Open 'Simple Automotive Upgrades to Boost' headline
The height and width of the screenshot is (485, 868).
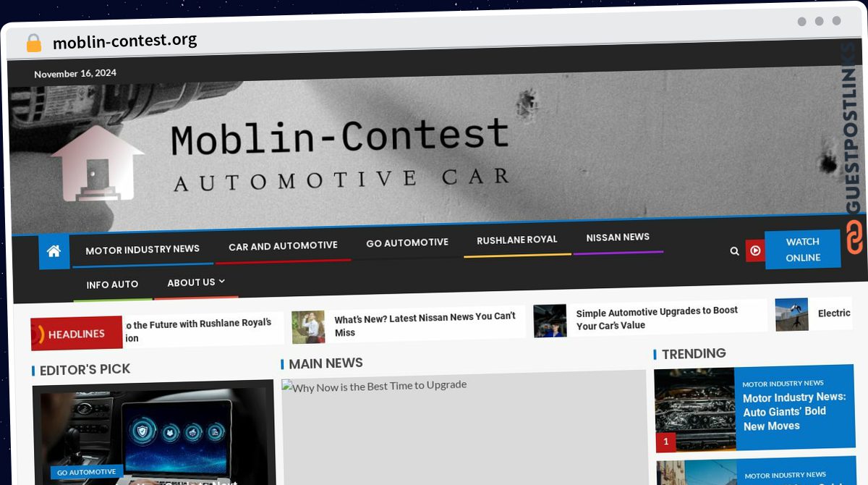coord(657,318)
